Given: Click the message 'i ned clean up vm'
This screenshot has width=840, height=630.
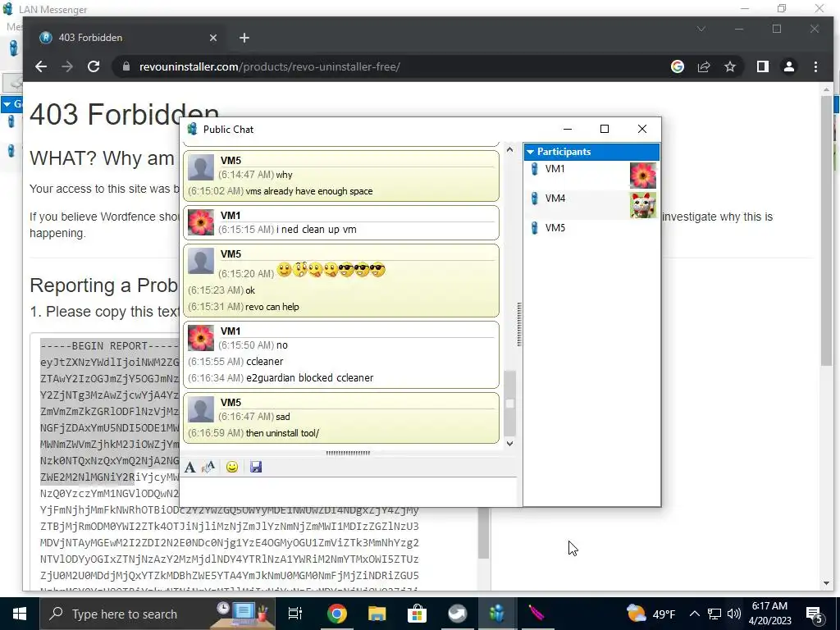Looking at the screenshot, I should 316,230.
